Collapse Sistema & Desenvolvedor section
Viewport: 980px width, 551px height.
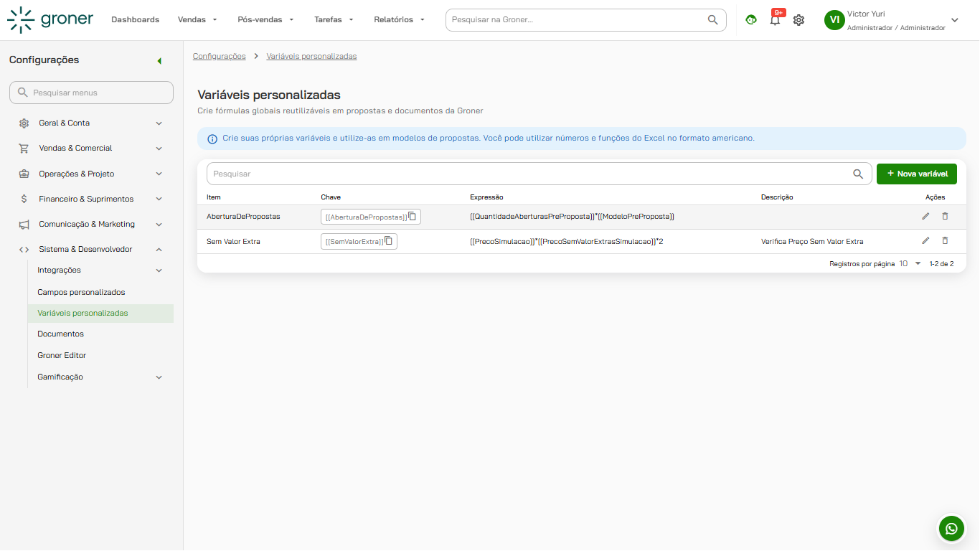tap(159, 250)
